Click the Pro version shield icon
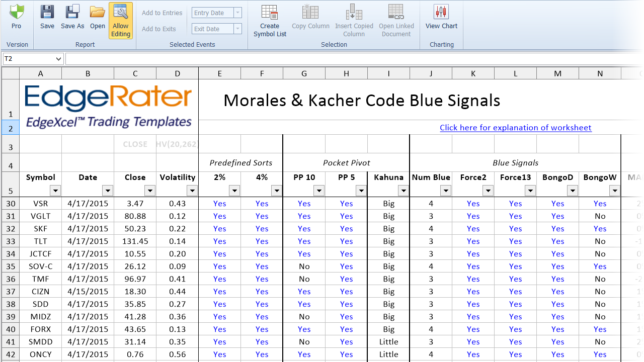The height and width of the screenshot is (362, 644). point(17,12)
